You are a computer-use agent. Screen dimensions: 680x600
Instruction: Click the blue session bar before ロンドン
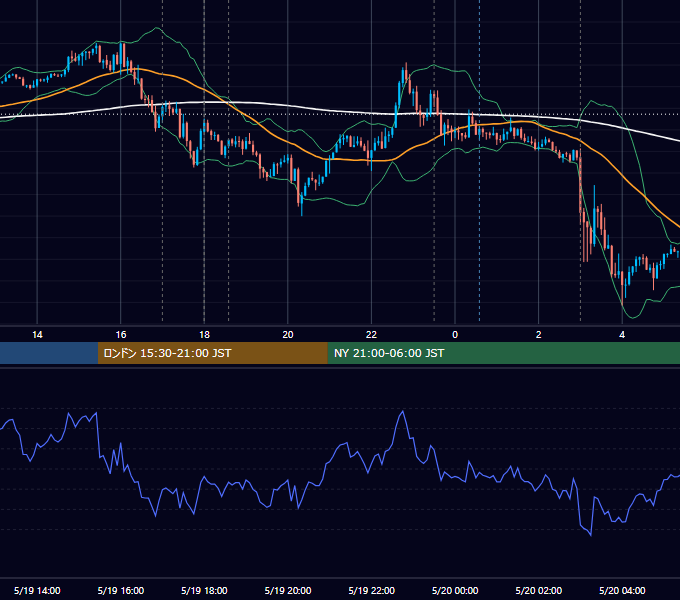pyautogui.click(x=49, y=353)
